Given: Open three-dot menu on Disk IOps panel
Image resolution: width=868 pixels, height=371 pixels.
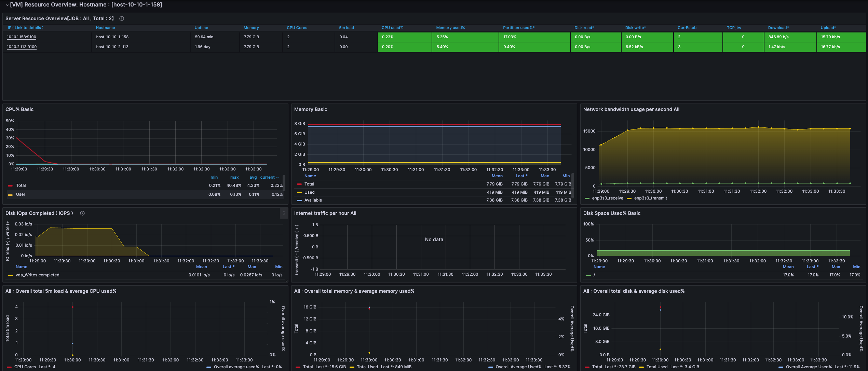Looking at the screenshot, I should [284, 213].
